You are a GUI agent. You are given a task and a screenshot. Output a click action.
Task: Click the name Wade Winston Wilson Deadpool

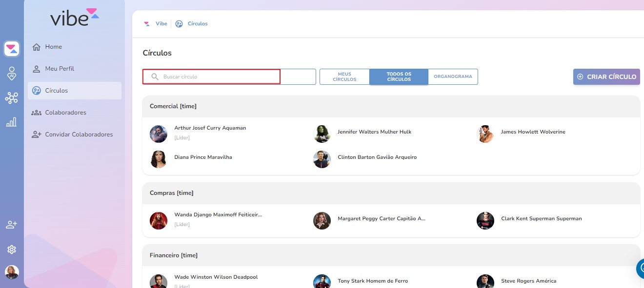(216, 277)
